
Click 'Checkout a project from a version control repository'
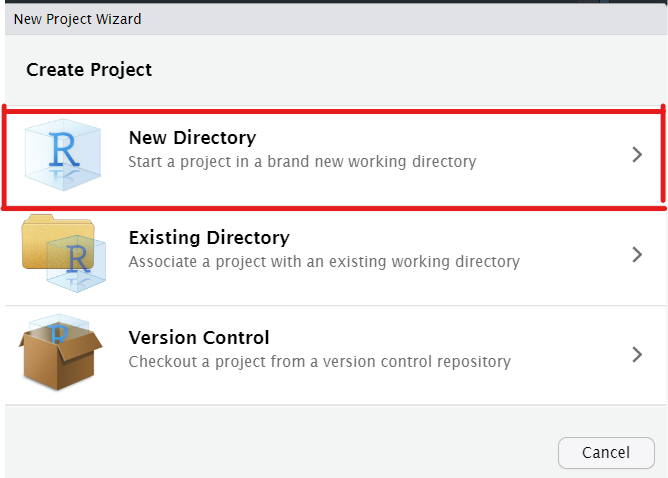click(320, 362)
